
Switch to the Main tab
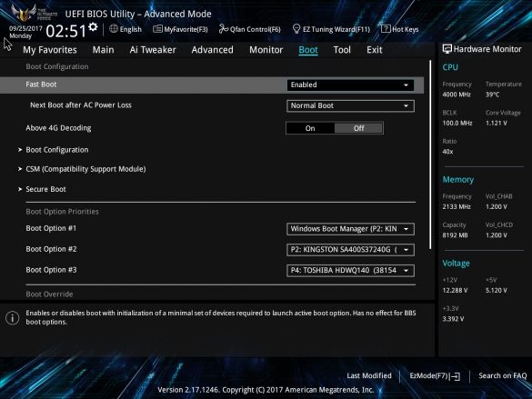103,50
